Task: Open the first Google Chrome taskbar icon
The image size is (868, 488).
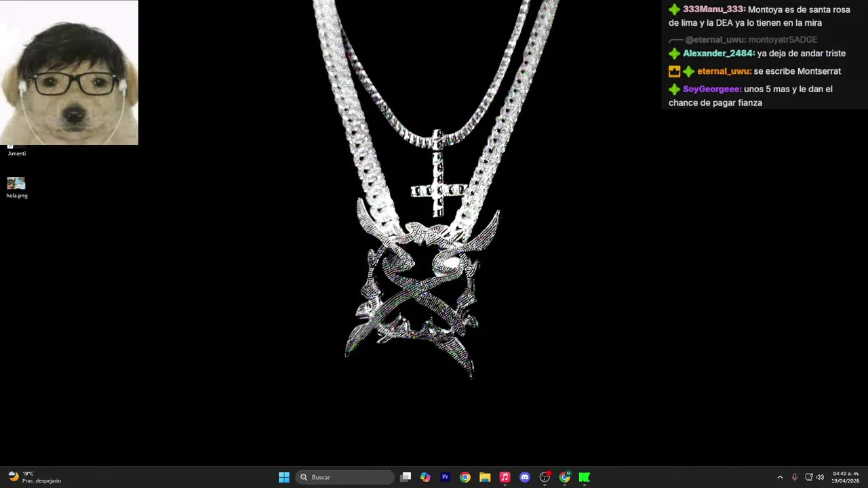Action: tap(465, 477)
